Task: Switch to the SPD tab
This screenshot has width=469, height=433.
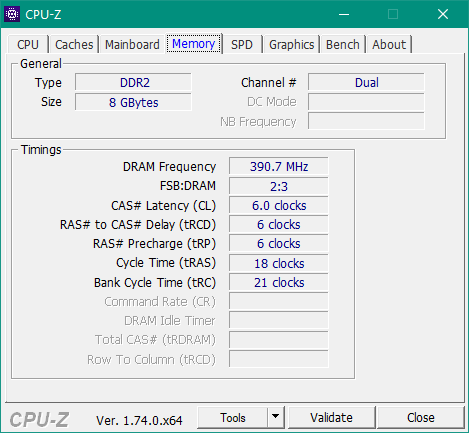Action: coord(242,44)
